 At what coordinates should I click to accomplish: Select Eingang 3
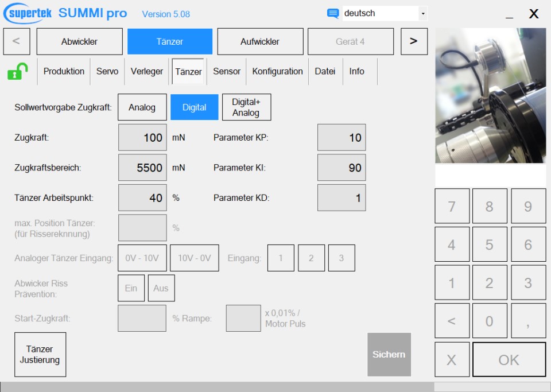click(x=342, y=258)
